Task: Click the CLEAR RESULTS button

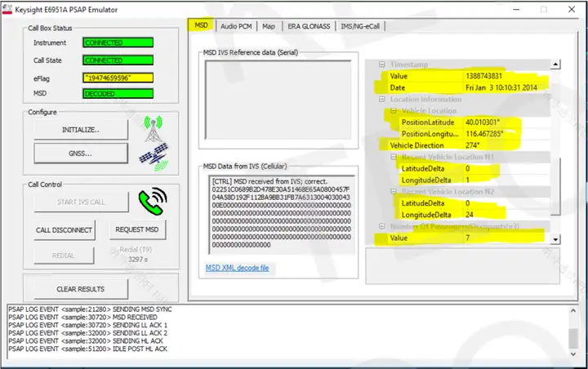Action: click(x=81, y=289)
